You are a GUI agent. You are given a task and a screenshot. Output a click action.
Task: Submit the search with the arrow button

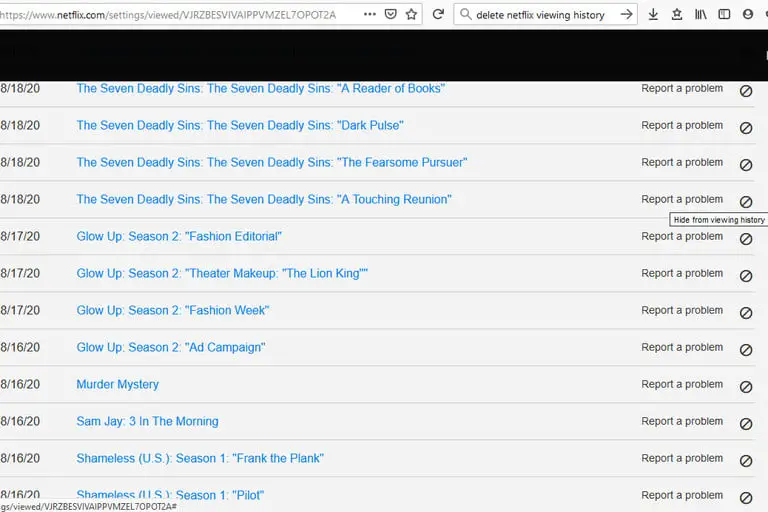(x=626, y=14)
